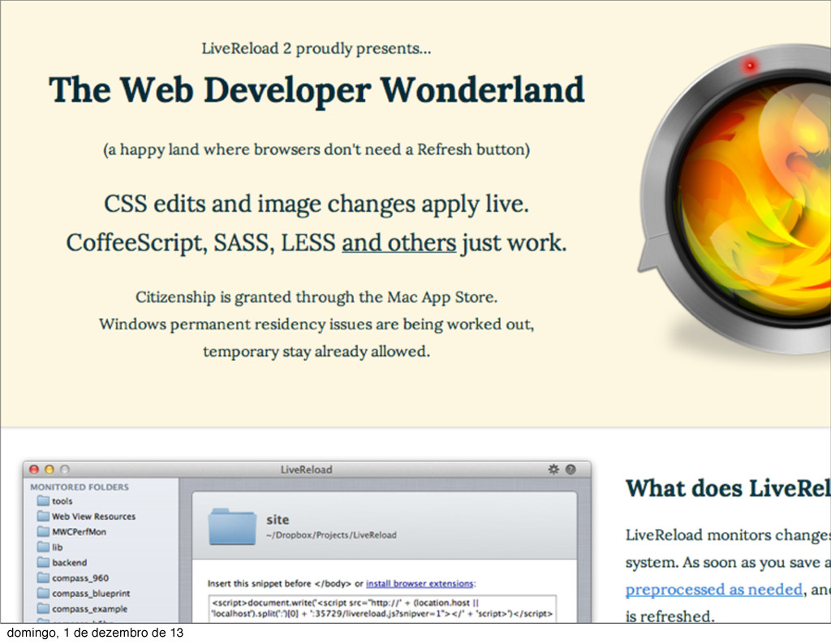Screen dimensions: 831x644
Task: Click the 'site' project name
Action: pyautogui.click(x=278, y=520)
